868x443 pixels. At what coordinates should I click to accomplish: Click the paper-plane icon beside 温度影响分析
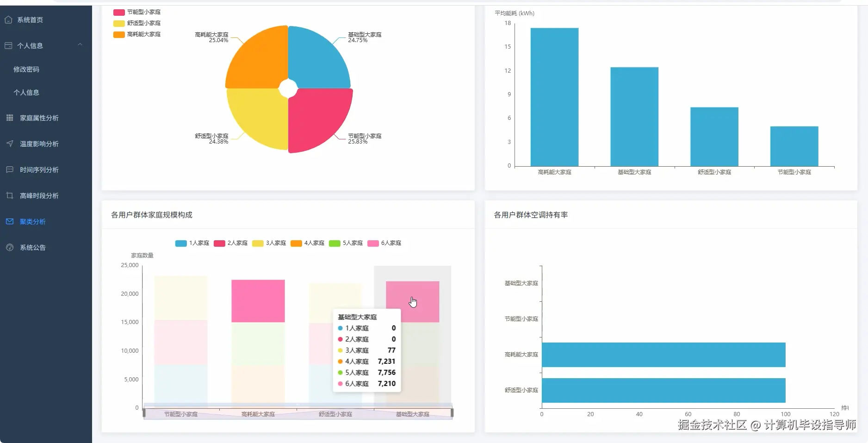tap(10, 144)
